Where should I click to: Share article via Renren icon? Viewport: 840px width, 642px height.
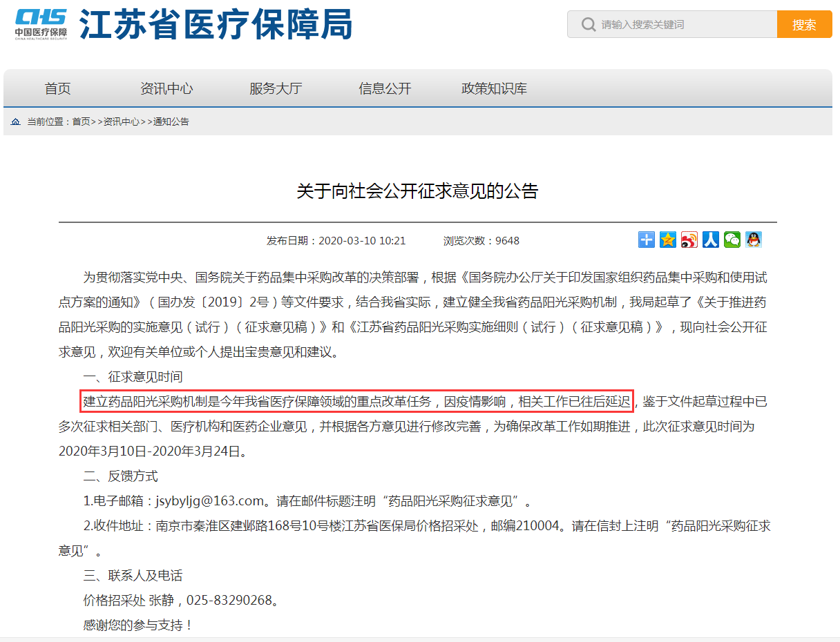click(711, 240)
